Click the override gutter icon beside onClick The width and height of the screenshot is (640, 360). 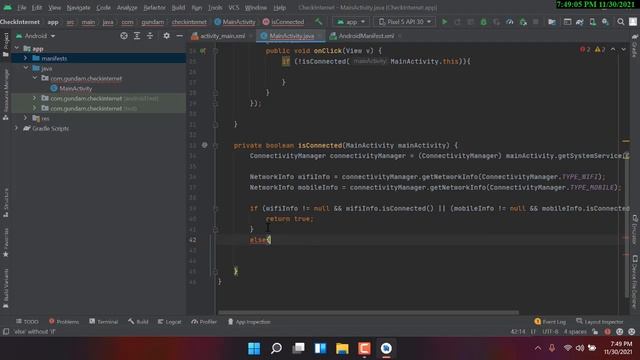203,51
